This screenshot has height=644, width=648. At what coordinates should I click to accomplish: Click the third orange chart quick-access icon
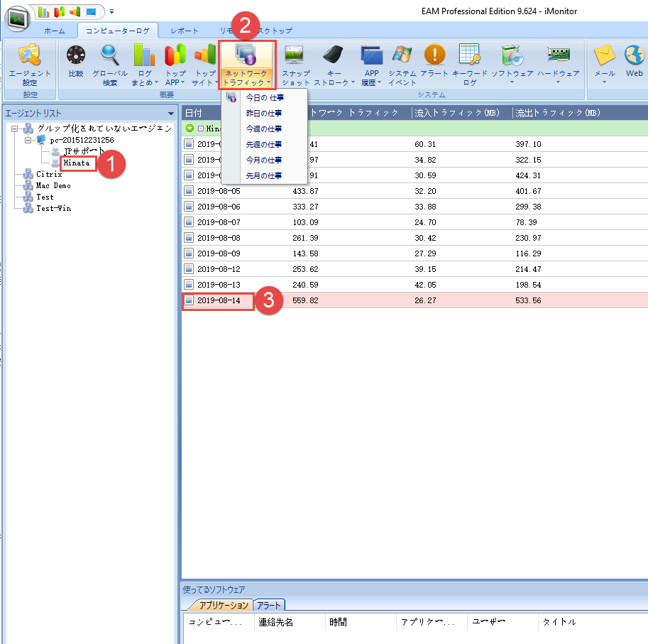click(75, 12)
